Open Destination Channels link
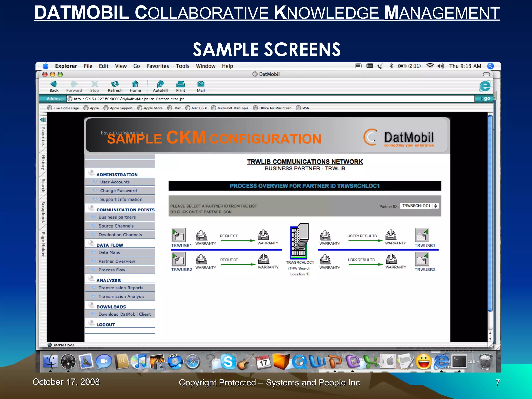 (120, 235)
